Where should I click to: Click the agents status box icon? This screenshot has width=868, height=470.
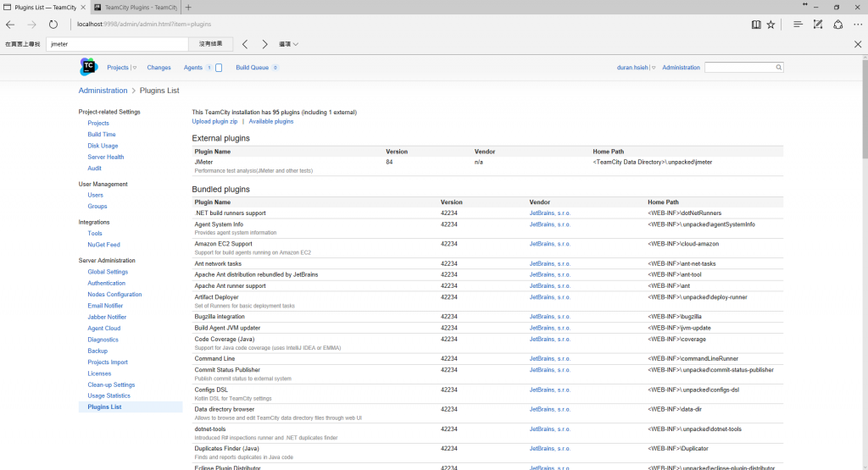[x=219, y=68]
